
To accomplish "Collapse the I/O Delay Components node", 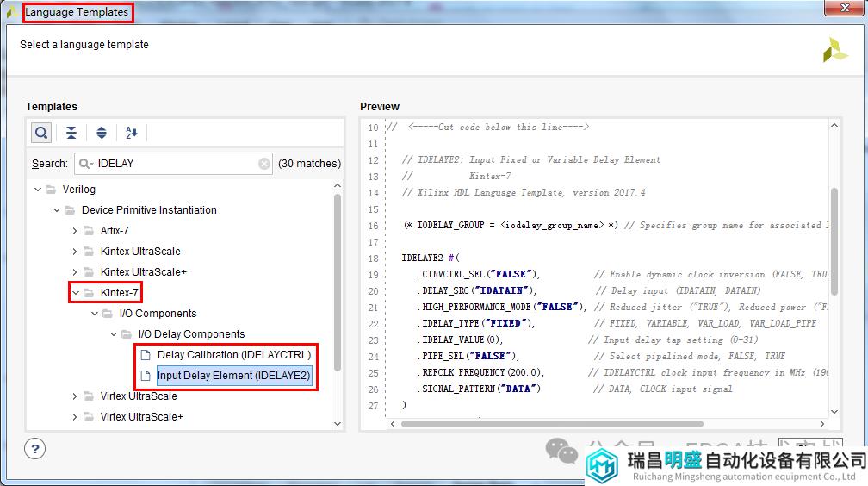I will pyautogui.click(x=114, y=334).
